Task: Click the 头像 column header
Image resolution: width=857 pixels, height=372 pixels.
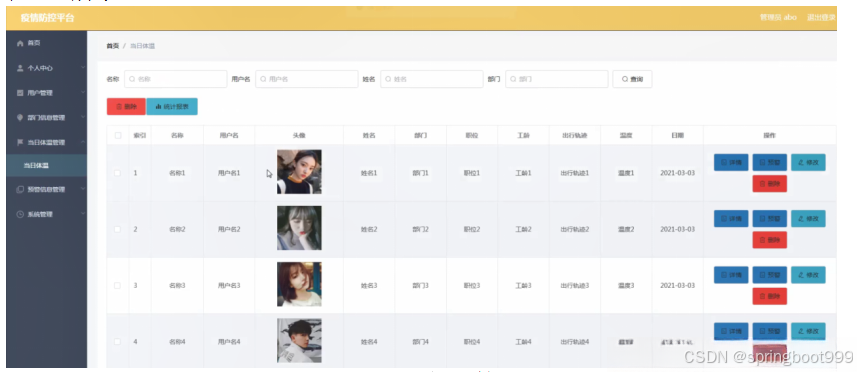Action: (299, 135)
